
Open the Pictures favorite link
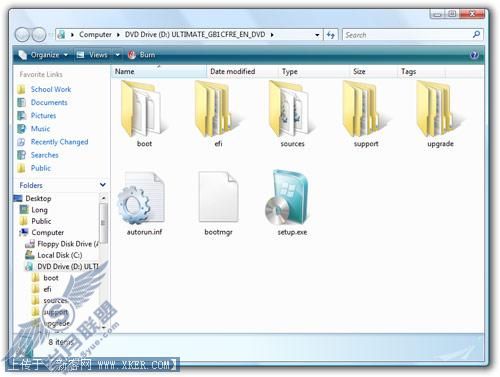(x=43, y=116)
